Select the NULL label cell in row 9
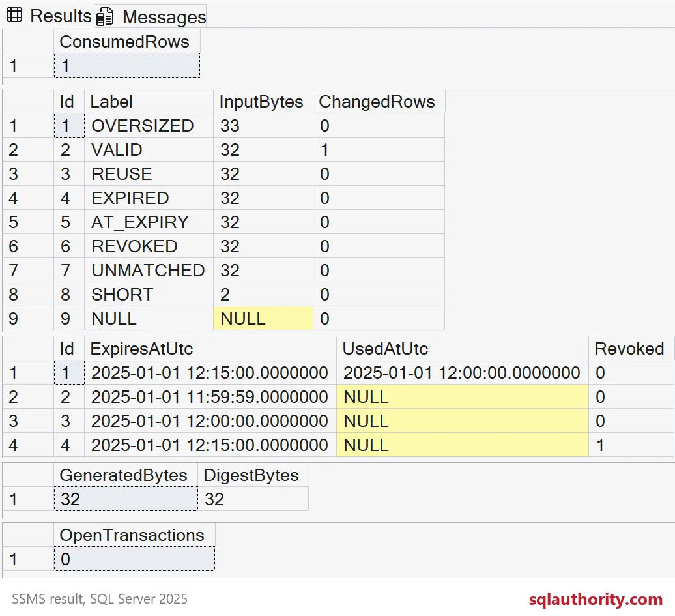This screenshot has height=616, width=675. point(149,319)
